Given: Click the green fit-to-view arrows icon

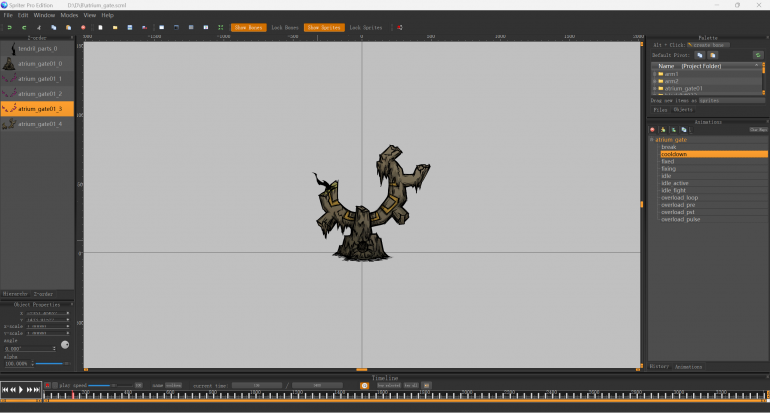Looking at the screenshot, I should click(x=220, y=28).
